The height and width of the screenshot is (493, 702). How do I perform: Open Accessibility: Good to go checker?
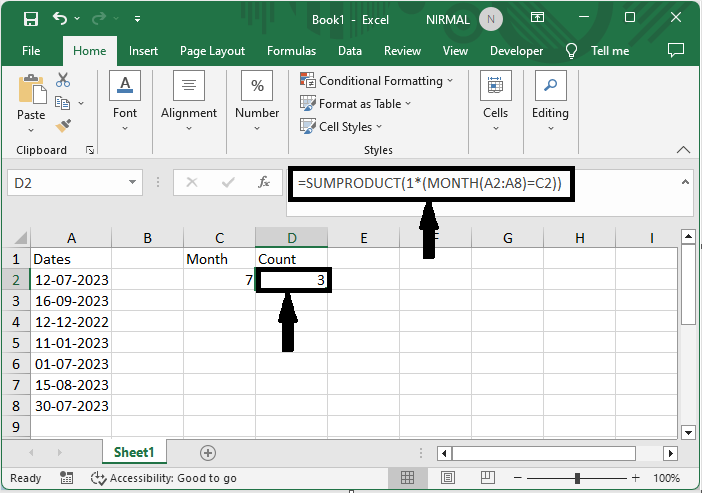(164, 478)
